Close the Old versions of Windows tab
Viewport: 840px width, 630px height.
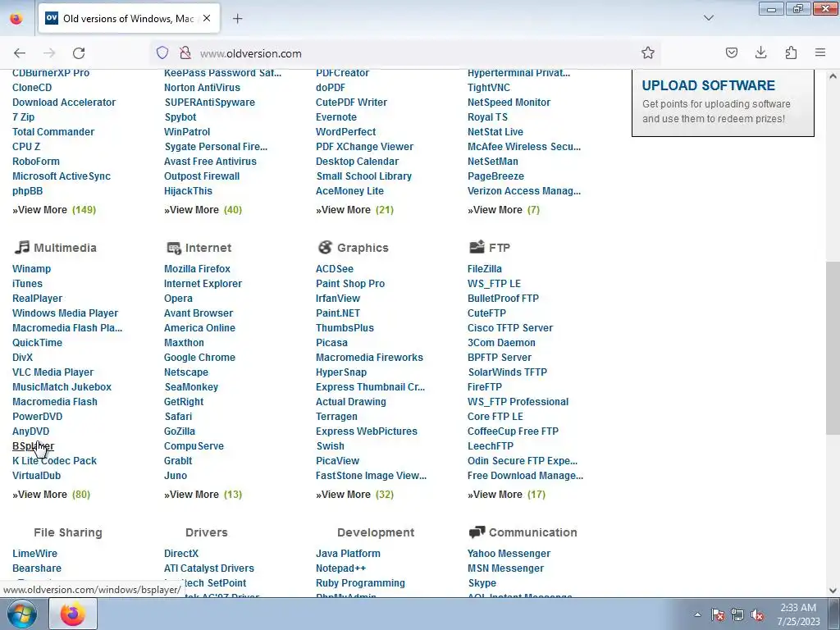tap(207, 18)
